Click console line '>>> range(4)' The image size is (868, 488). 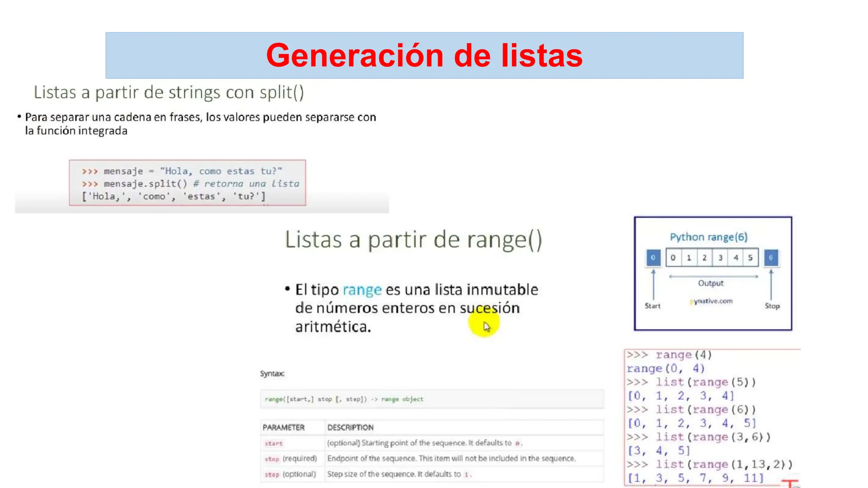pos(669,355)
